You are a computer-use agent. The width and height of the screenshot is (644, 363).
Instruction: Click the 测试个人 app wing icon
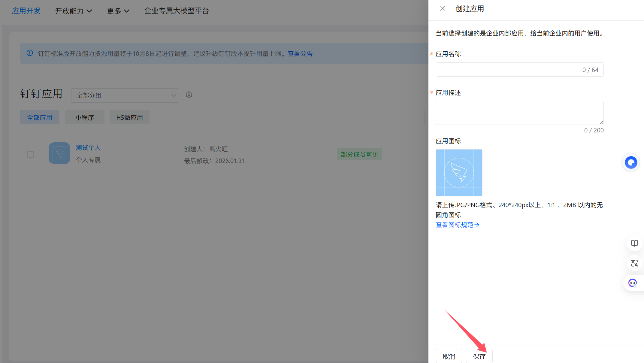pyautogui.click(x=59, y=153)
